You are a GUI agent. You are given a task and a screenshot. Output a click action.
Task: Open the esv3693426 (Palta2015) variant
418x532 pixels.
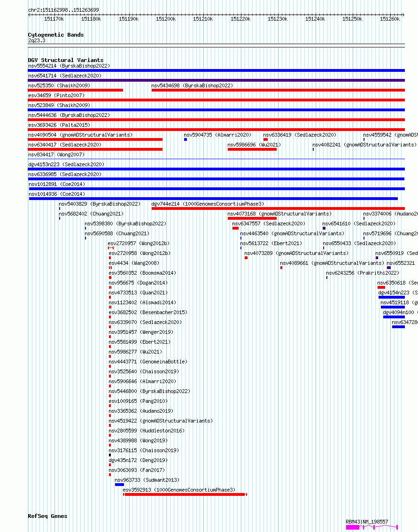59,125
